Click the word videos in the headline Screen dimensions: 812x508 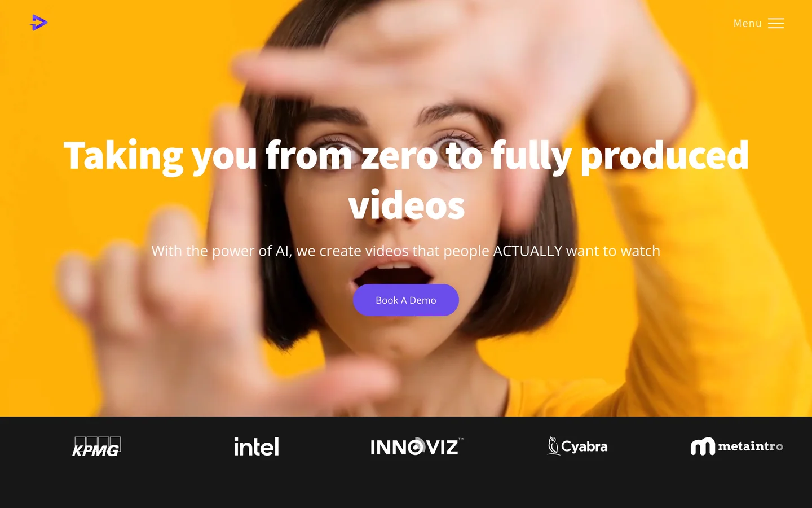[x=407, y=205]
